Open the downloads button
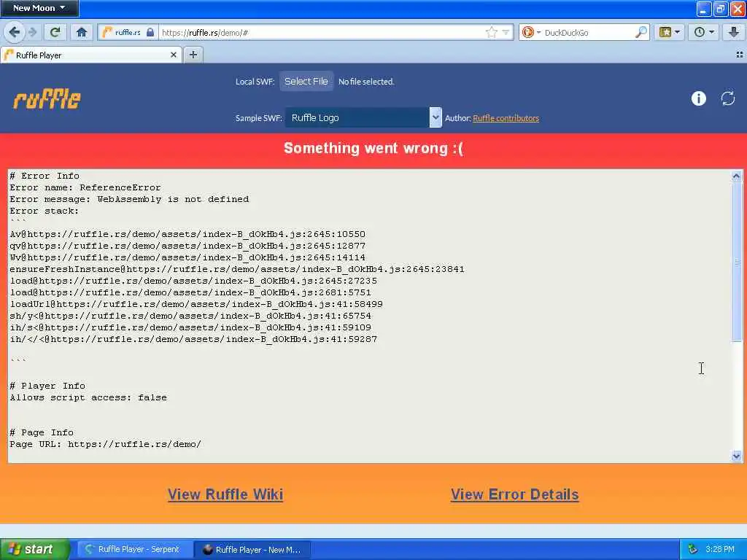 click(734, 32)
